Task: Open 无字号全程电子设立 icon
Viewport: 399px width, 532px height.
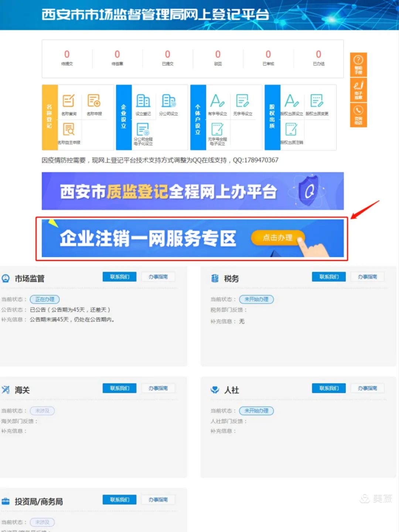Action: [x=217, y=129]
